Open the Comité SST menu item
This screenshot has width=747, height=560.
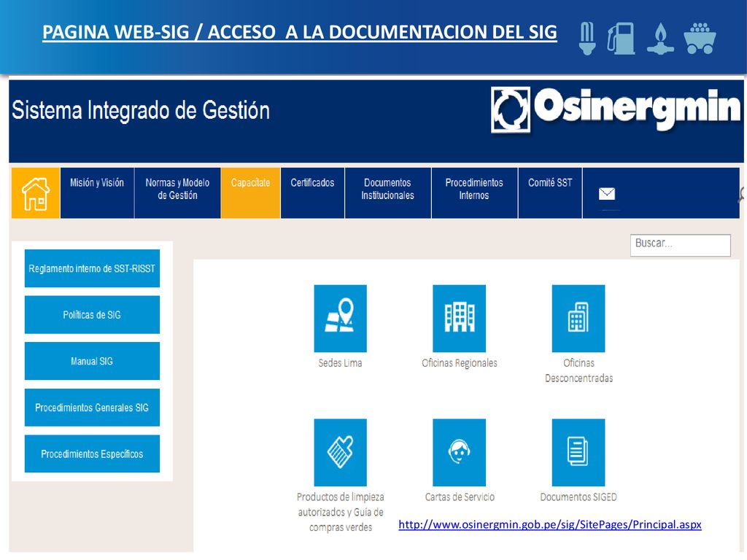550,192
